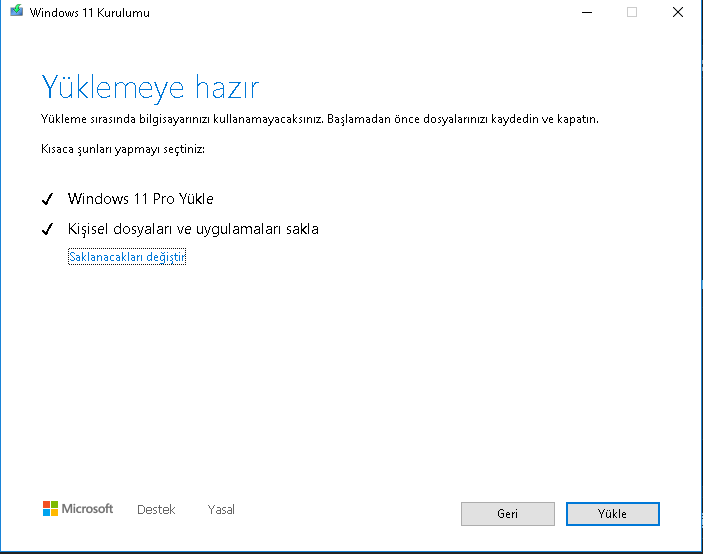
Task: Click the disabled maximize button in the title bar
Action: (x=632, y=12)
